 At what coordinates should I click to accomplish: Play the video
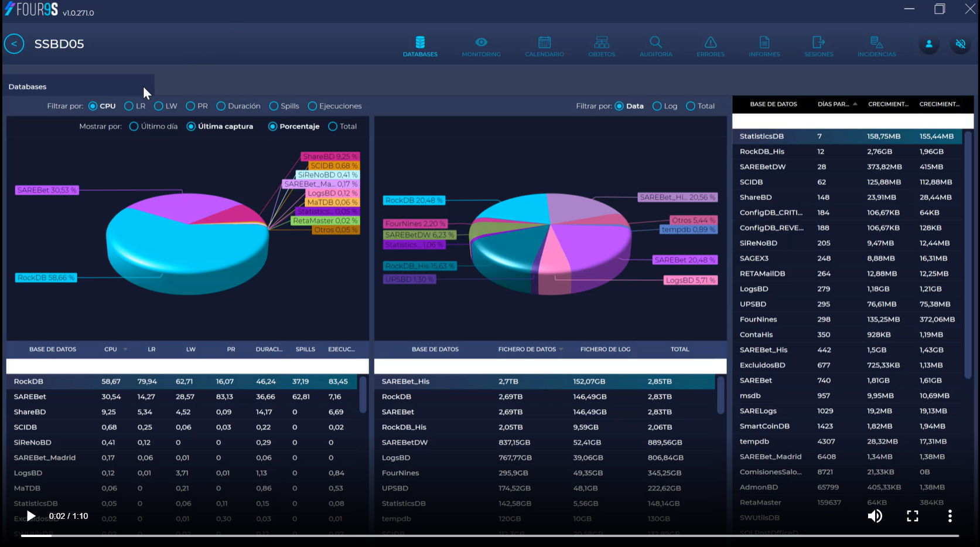click(x=31, y=516)
